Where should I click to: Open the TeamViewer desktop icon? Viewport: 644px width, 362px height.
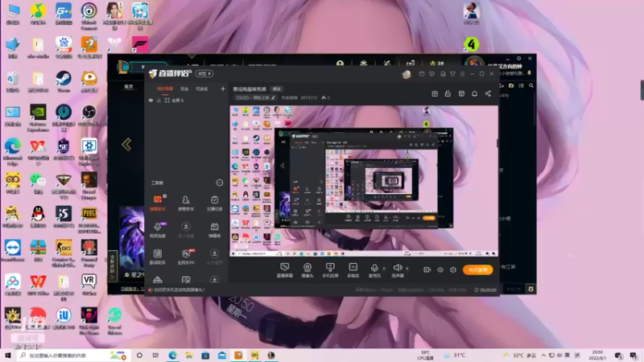click(x=13, y=251)
